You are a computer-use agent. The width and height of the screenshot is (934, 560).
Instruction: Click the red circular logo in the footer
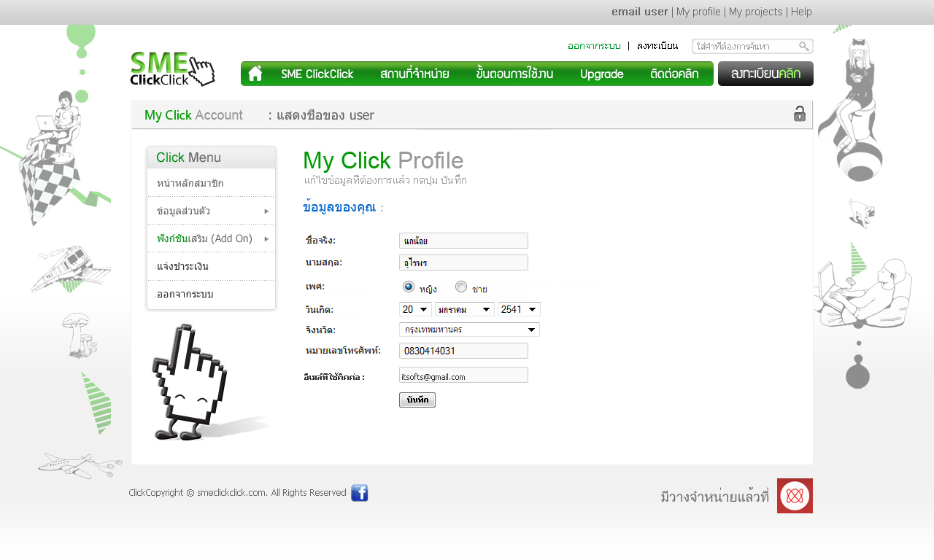(x=795, y=496)
